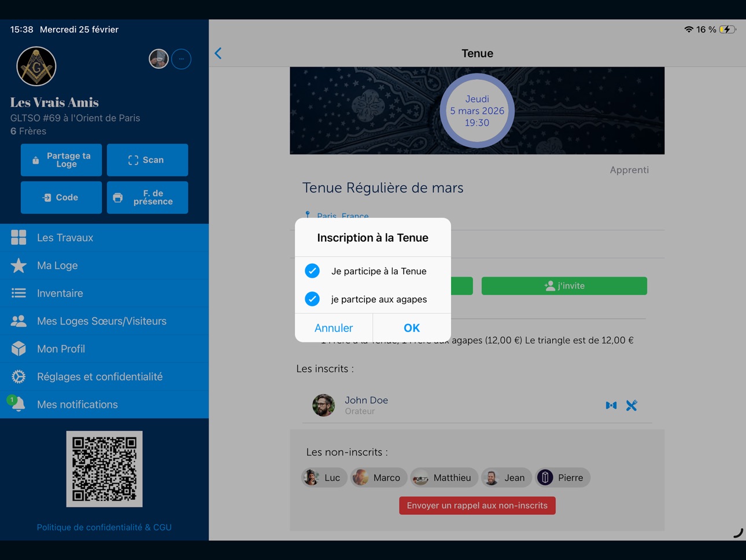The height and width of the screenshot is (560, 746).
Task: Toggle Je participe à la Tenue checkbox
Action: pos(312,271)
